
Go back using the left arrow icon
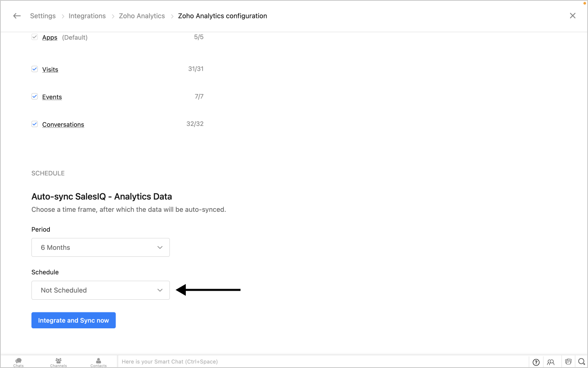coord(17,16)
